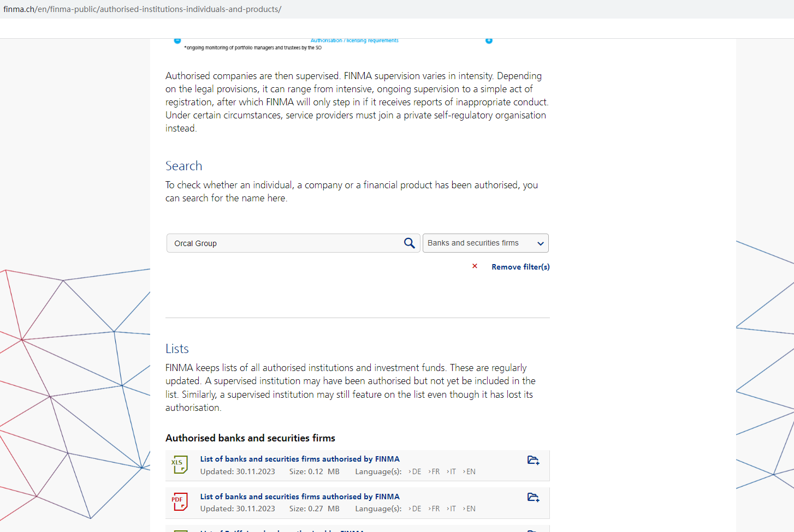Click the blue plus circle icon
794x532 pixels.
(x=489, y=41)
